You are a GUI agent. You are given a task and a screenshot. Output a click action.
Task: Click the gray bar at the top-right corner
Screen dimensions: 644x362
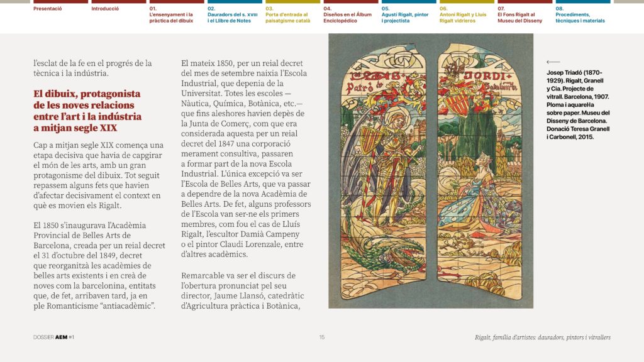(x=628, y=2)
